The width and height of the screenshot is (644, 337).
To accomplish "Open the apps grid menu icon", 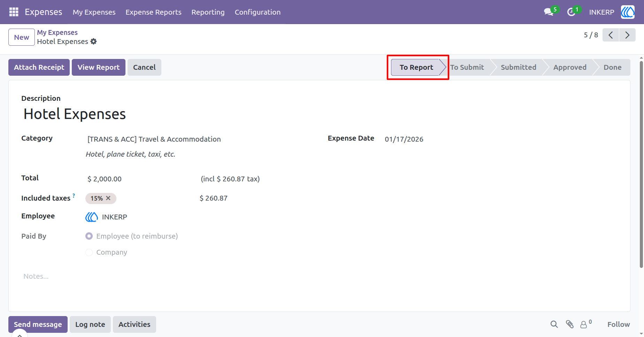I will [14, 12].
